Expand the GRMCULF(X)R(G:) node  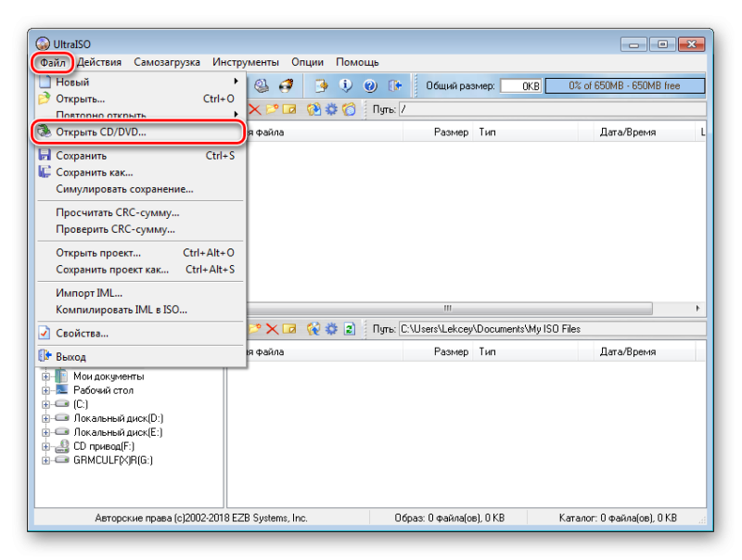coord(45,461)
